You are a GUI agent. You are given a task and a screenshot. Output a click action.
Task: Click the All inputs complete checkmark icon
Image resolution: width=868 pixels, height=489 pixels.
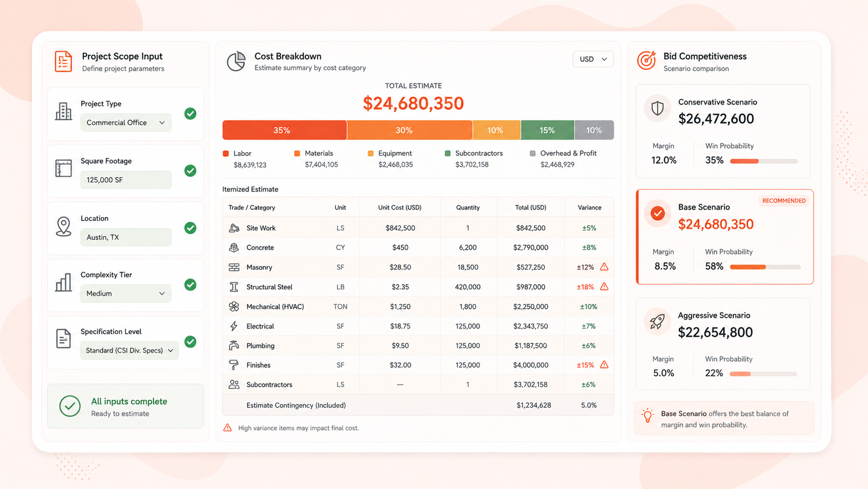click(x=70, y=406)
